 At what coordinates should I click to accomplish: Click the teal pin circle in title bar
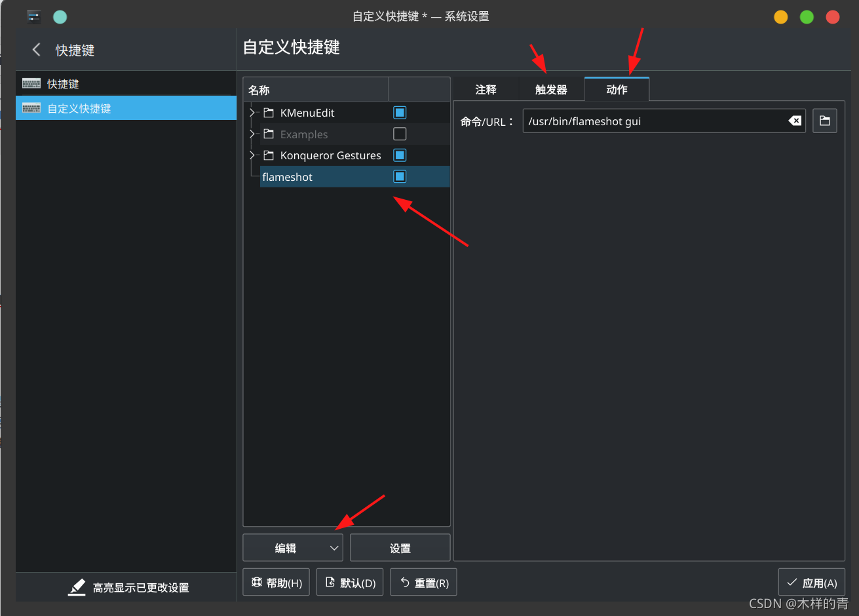click(x=60, y=17)
